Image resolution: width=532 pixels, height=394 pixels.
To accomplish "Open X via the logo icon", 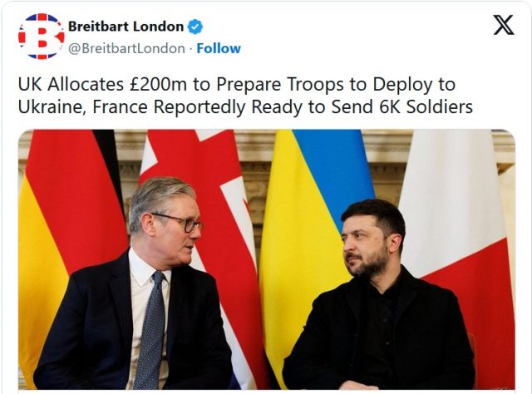I will (x=504, y=25).
